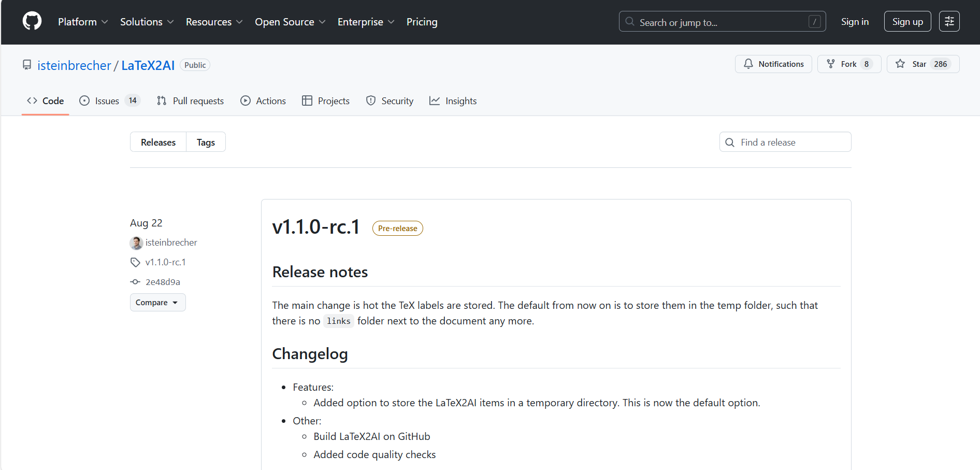The height and width of the screenshot is (470, 980).
Task: Switch to the Tags view
Action: point(206,142)
